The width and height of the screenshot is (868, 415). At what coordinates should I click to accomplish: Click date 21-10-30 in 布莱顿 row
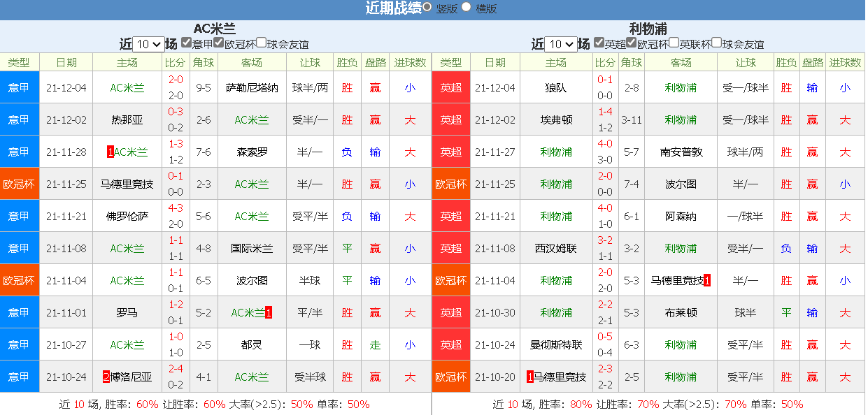(x=495, y=312)
